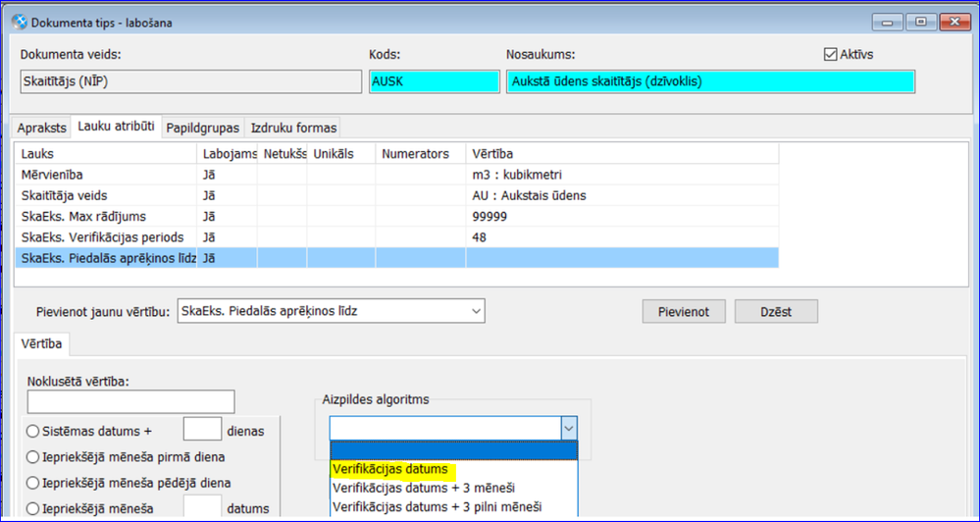Click the value AU : Aukstais ūdens

[x=530, y=195]
